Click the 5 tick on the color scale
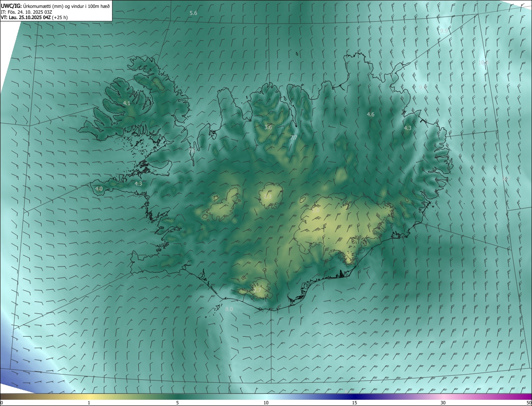 [x=177, y=403]
